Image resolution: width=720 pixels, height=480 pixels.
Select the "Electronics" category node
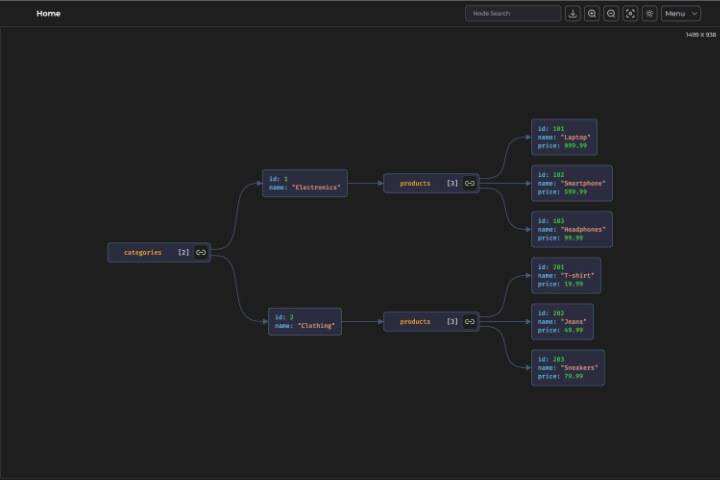point(305,183)
